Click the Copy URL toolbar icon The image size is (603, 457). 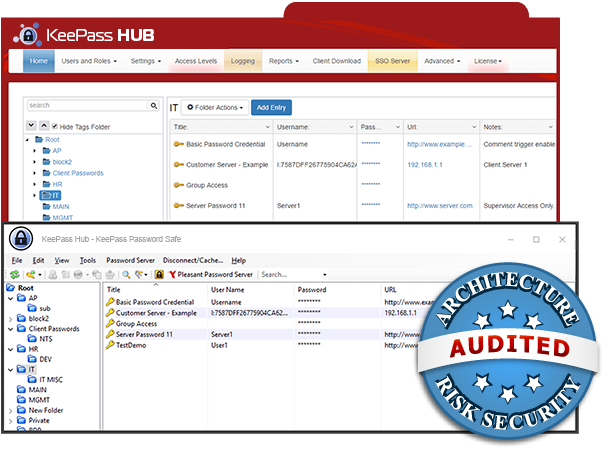pos(97,274)
